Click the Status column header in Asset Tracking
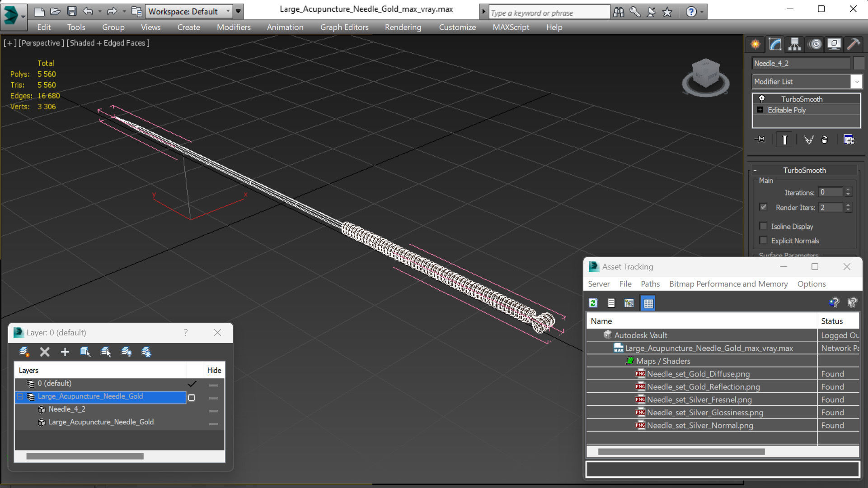Image resolution: width=868 pixels, height=488 pixels. click(x=838, y=321)
